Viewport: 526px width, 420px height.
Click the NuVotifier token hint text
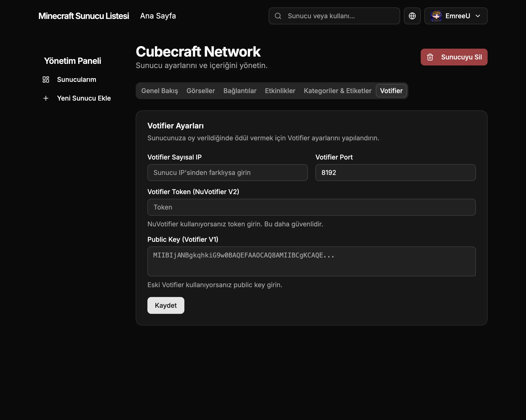pos(235,224)
